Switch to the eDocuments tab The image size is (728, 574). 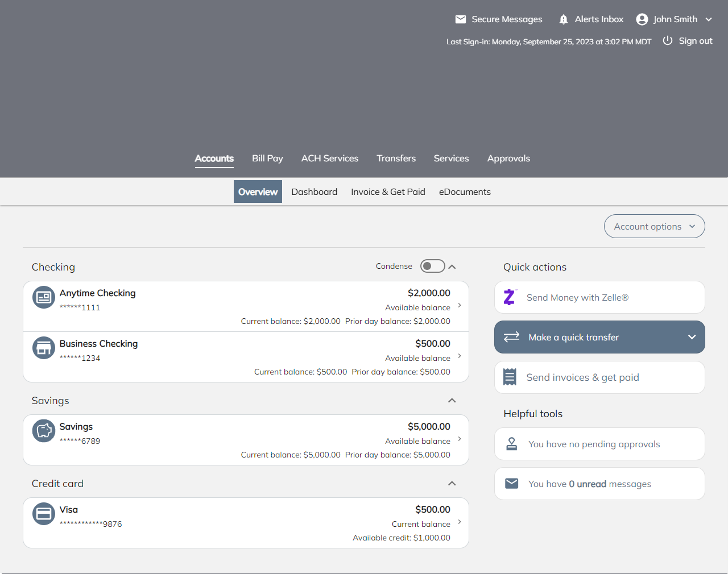click(465, 192)
